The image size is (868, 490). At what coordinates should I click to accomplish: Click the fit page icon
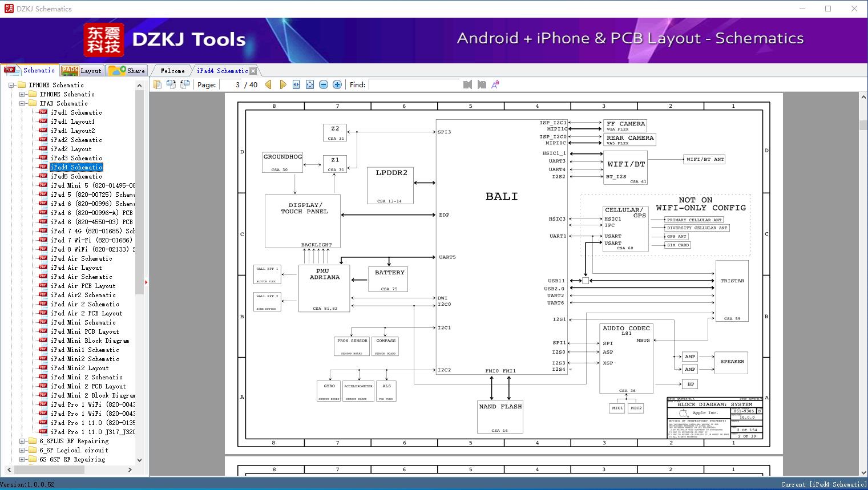310,84
